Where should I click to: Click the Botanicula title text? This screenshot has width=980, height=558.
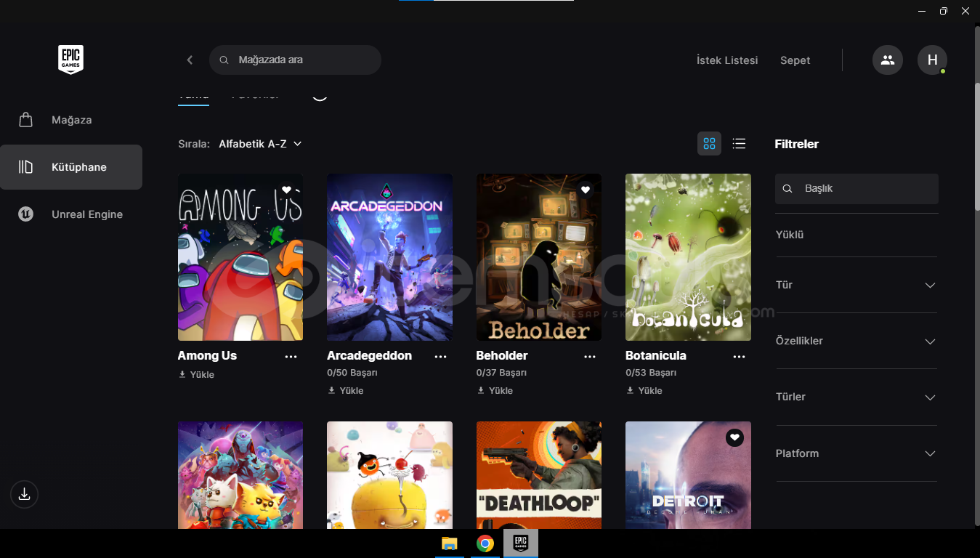(x=656, y=356)
